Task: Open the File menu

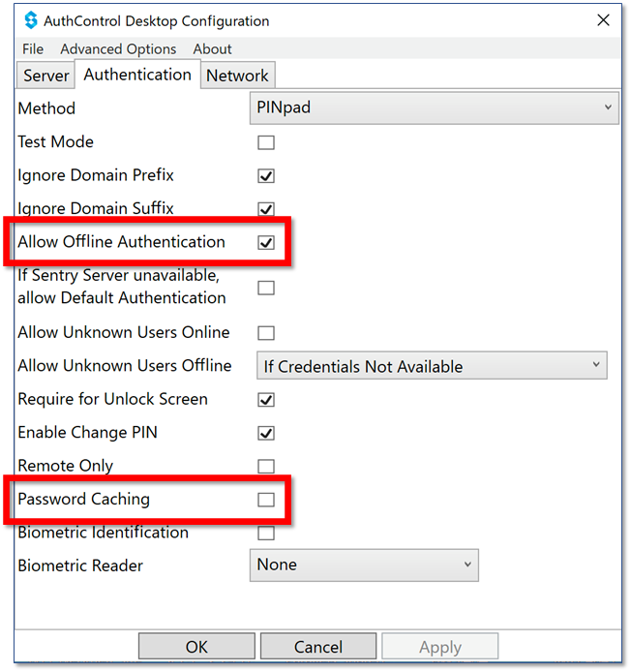Action: click(33, 48)
